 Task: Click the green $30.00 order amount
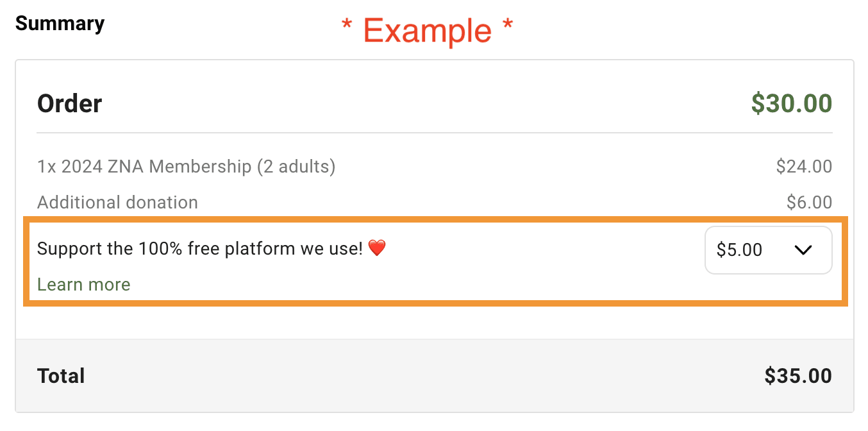coord(792,103)
